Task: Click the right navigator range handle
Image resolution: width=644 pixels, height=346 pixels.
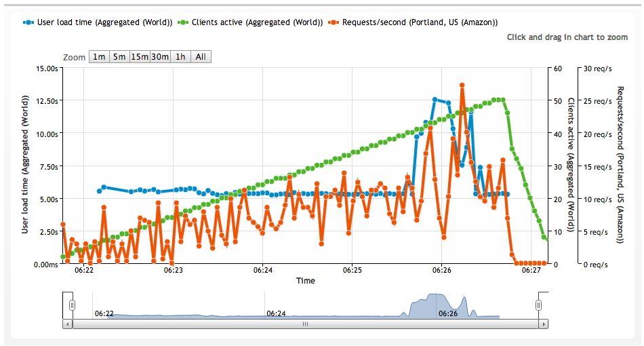Action: click(538, 305)
